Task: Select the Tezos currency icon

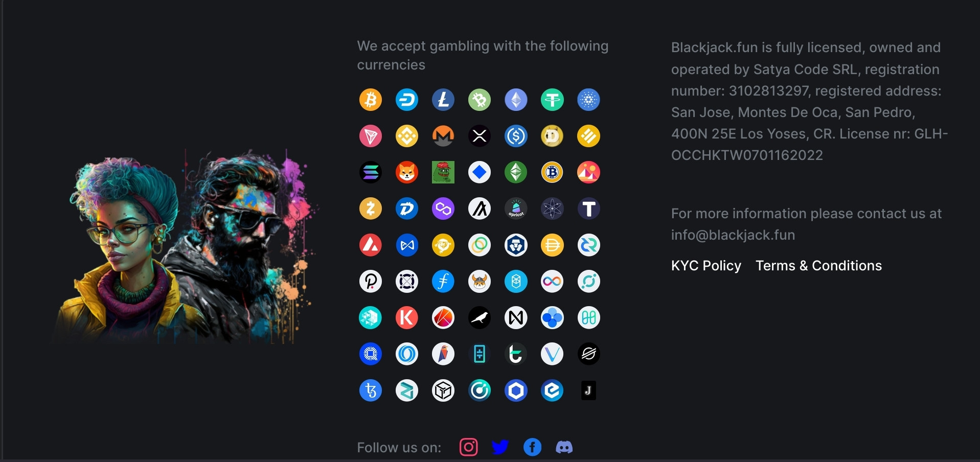Action: click(371, 390)
